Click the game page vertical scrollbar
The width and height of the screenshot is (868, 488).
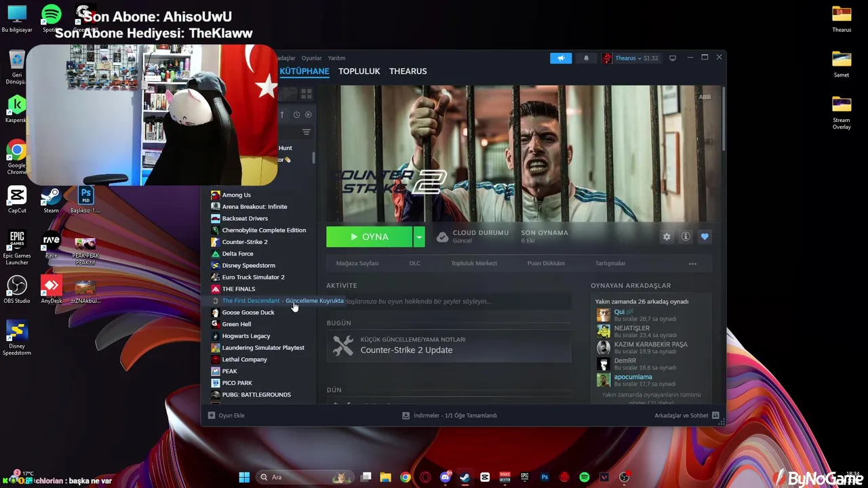pyautogui.click(x=723, y=119)
